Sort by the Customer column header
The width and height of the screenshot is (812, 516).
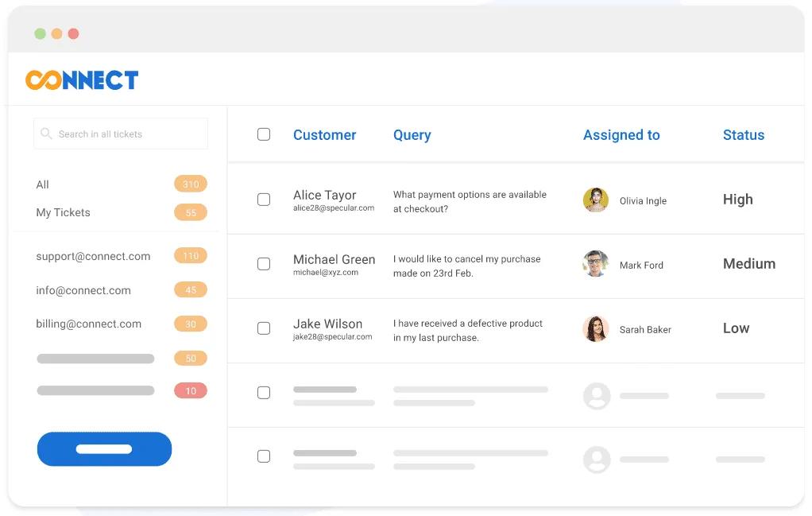click(x=325, y=135)
